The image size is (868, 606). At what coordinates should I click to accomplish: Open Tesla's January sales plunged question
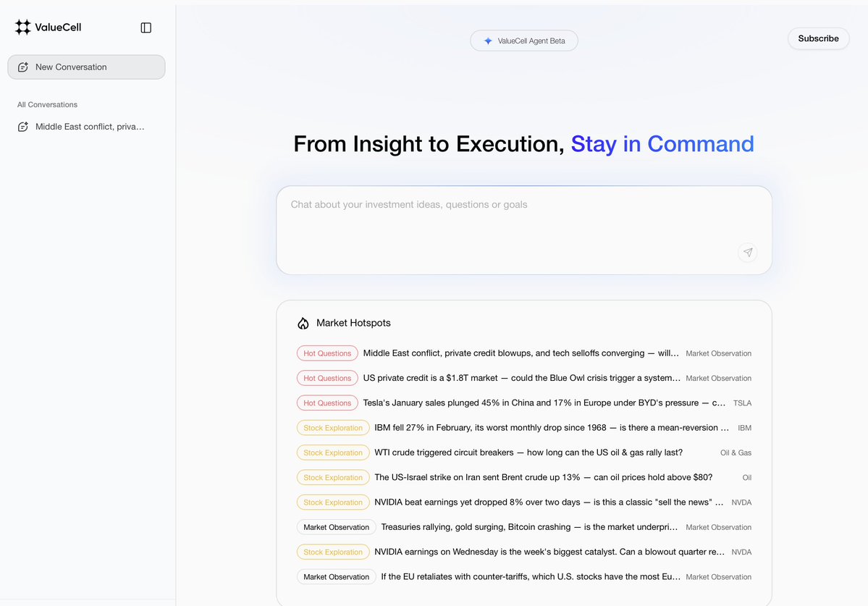544,403
